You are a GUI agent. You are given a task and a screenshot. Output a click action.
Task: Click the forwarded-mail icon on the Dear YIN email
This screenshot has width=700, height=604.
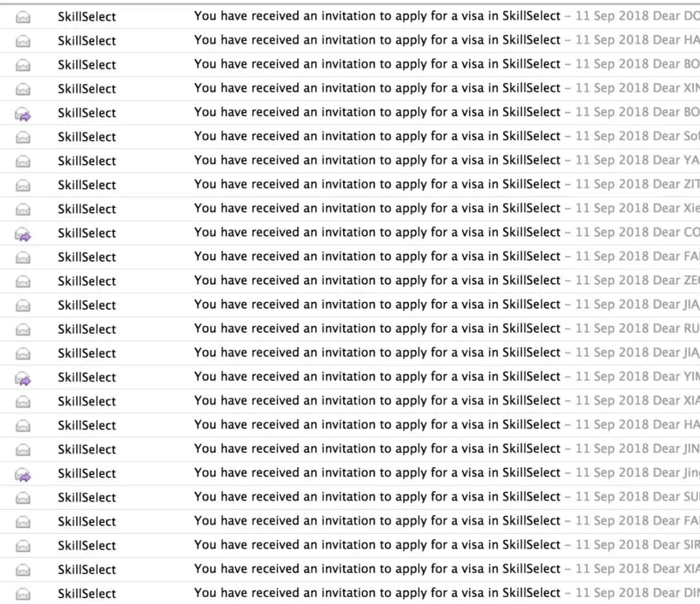click(23, 378)
